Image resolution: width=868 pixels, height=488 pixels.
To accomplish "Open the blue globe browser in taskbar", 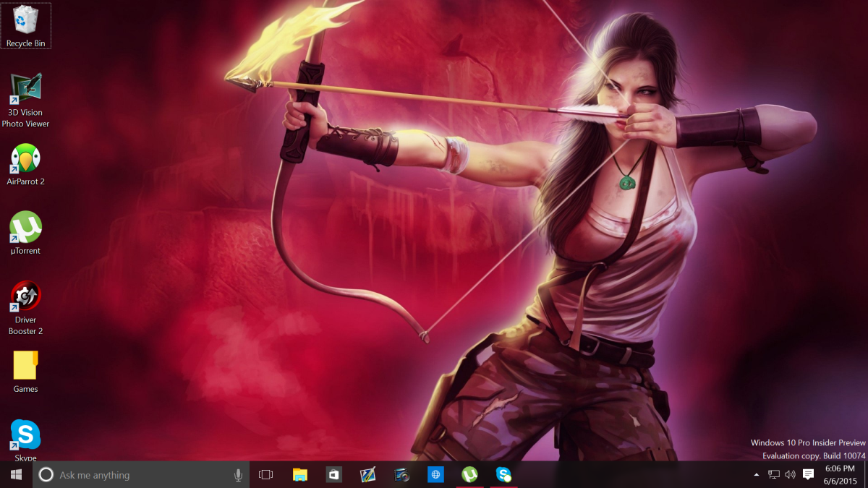I will [x=435, y=475].
